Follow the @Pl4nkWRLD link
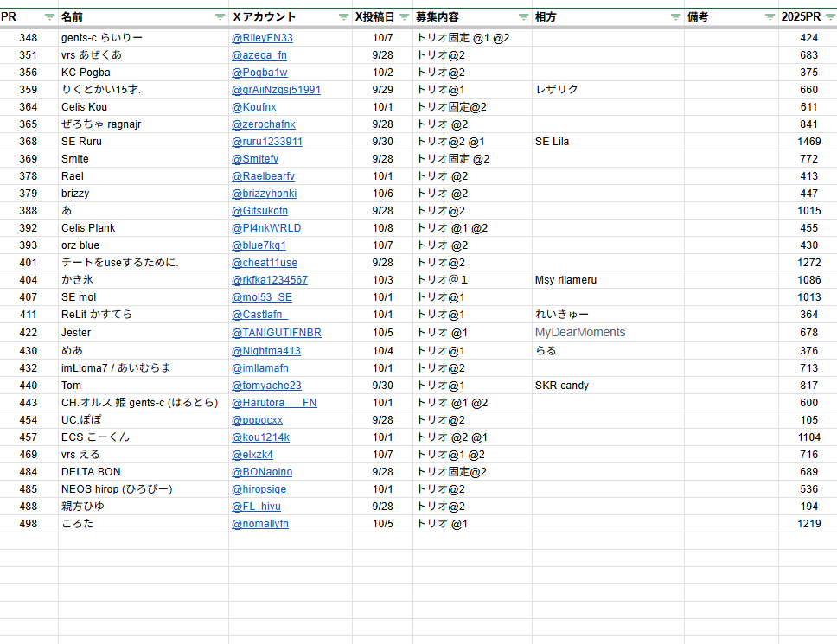This screenshot has width=837, height=644. coord(266,228)
